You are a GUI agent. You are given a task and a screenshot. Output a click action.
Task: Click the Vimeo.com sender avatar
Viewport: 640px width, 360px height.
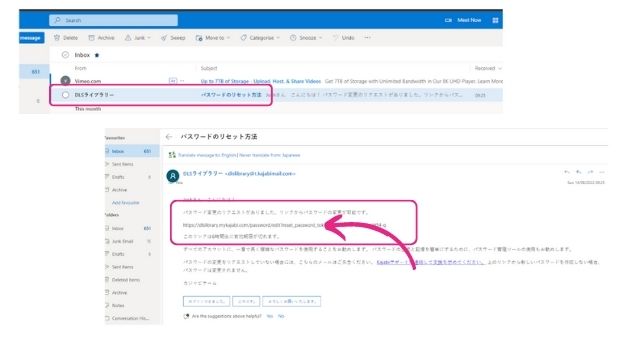(x=65, y=81)
